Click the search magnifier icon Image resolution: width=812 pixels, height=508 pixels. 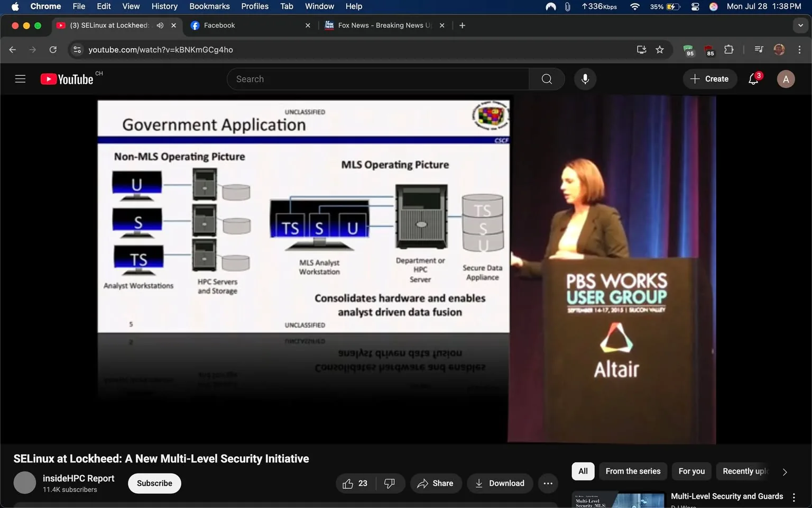point(547,79)
